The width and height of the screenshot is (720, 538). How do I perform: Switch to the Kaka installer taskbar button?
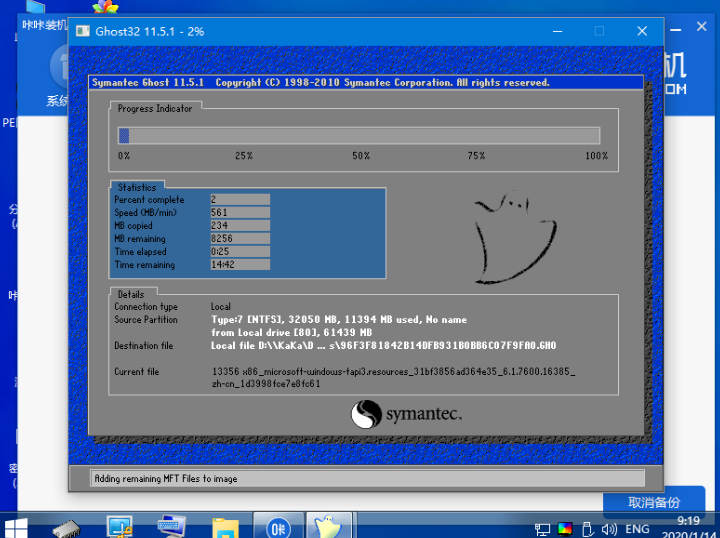(x=278, y=526)
